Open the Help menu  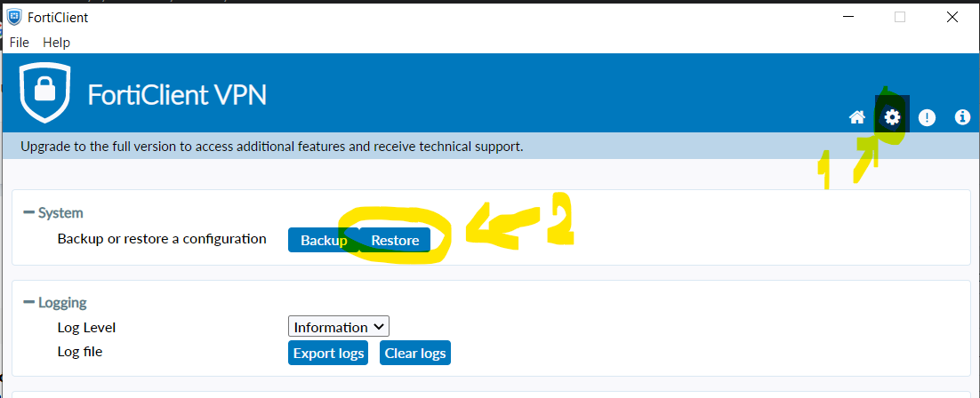pyautogui.click(x=56, y=43)
